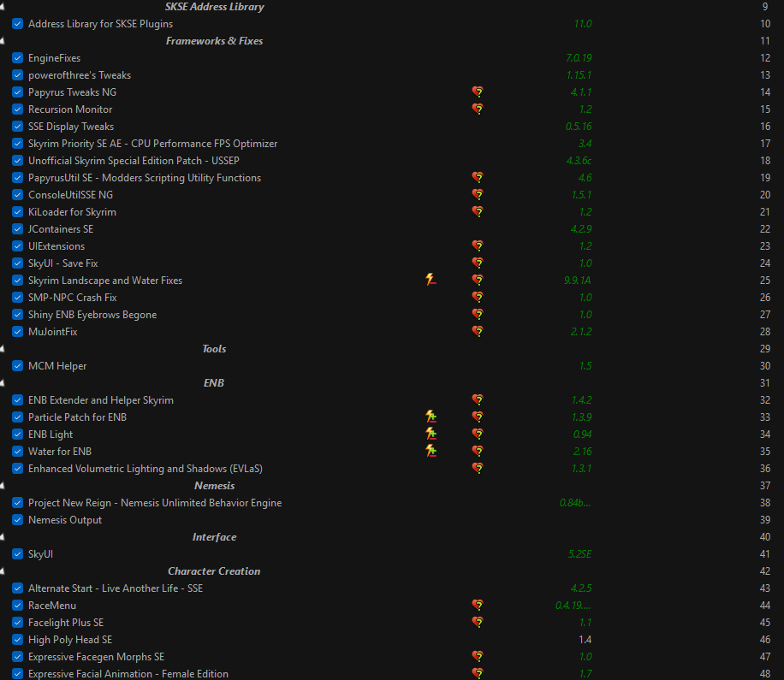Select the High Poly Head SE row
This screenshot has width=784, height=680.
pyautogui.click(x=392, y=640)
